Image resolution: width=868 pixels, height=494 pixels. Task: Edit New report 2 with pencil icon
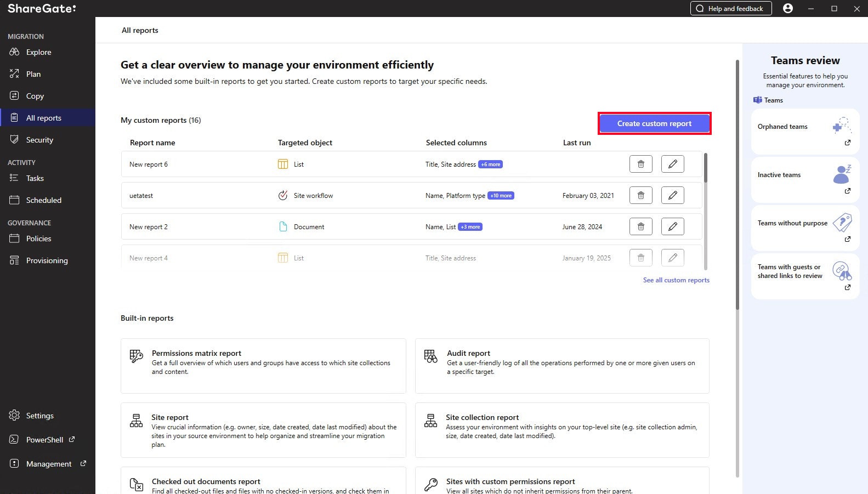tap(672, 226)
